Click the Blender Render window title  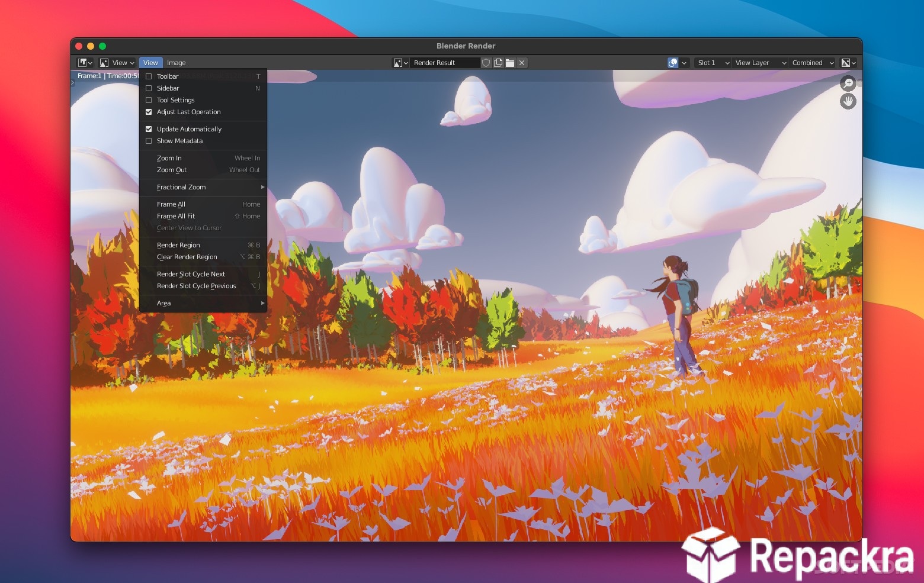[466, 46]
